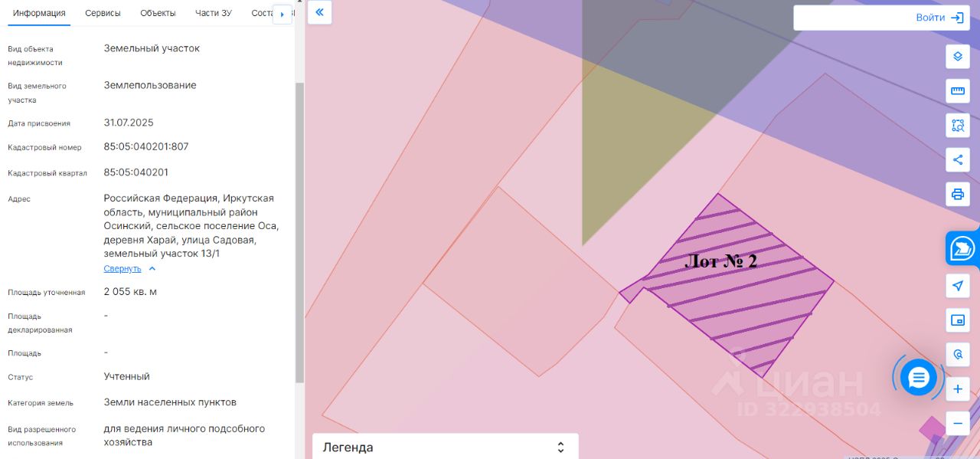The image size is (980, 459).
Task: Click the status value Учтенный
Action: tap(127, 376)
